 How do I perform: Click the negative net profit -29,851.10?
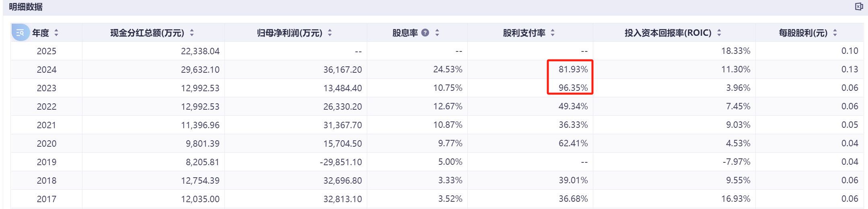tap(341, 162)
